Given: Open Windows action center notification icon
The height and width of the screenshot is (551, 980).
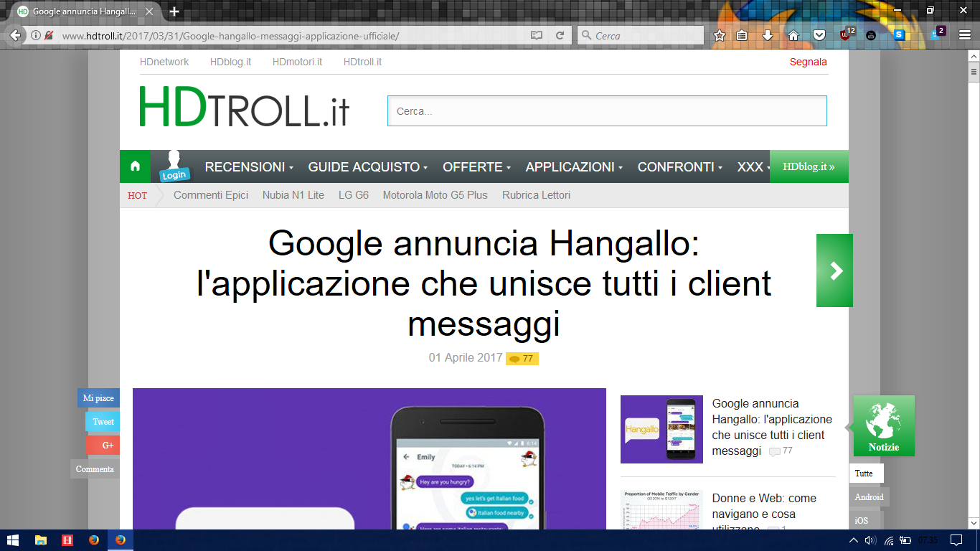Looking at the screenshot, I should pos(956,540).
